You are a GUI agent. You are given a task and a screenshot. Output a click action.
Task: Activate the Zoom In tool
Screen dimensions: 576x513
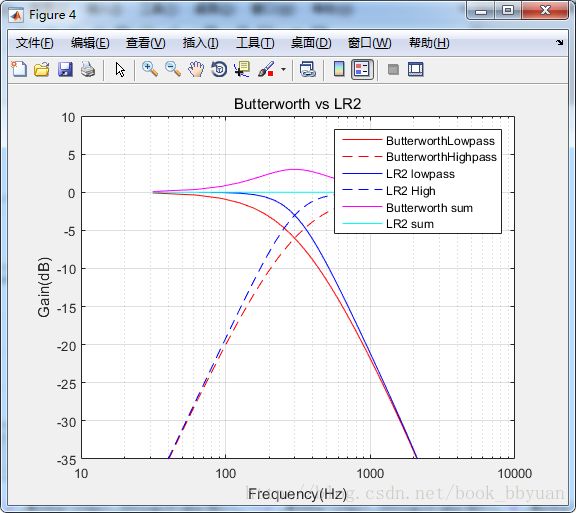pos(150,69)
